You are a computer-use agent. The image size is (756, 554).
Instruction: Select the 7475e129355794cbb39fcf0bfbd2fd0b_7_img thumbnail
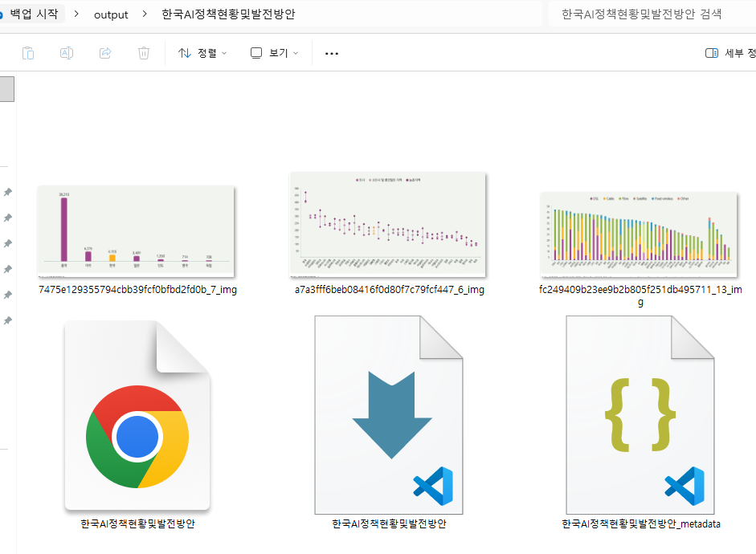[136, 232]
